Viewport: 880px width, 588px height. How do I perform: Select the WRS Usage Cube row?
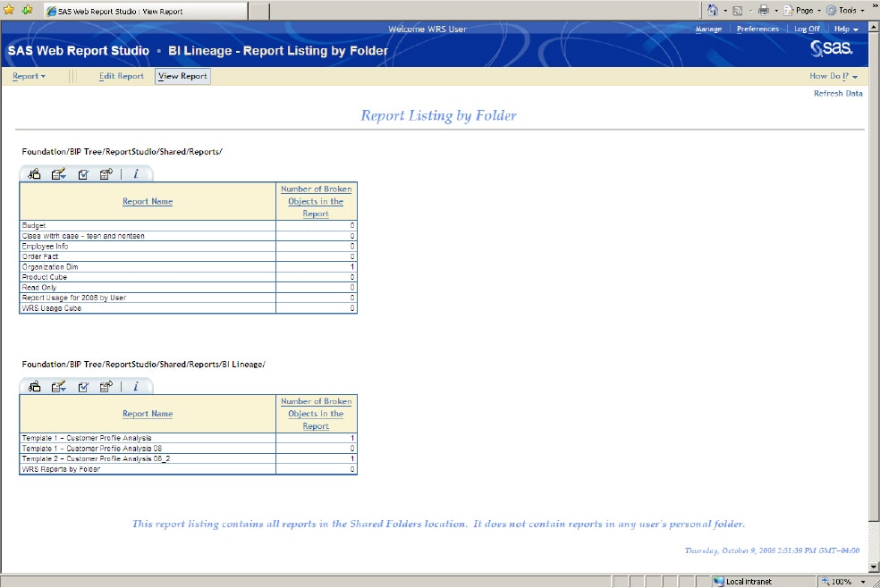coord(188,308)
